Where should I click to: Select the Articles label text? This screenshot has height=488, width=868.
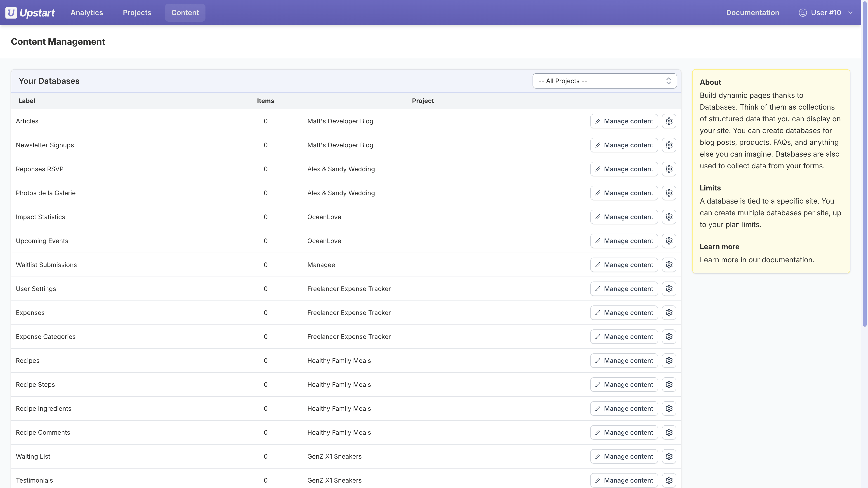pyautogui.click(x=27, y=121)
